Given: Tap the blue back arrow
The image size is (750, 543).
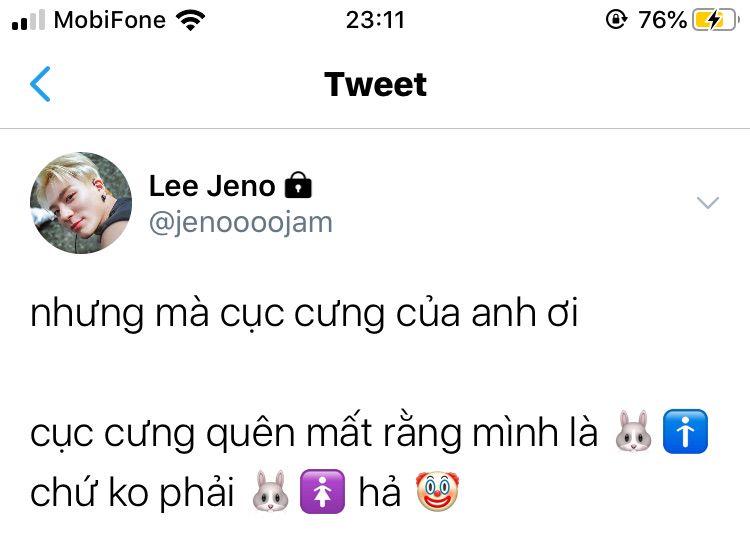Looking at the screenshot, I should pyautogui.click(x=40, y=84).
